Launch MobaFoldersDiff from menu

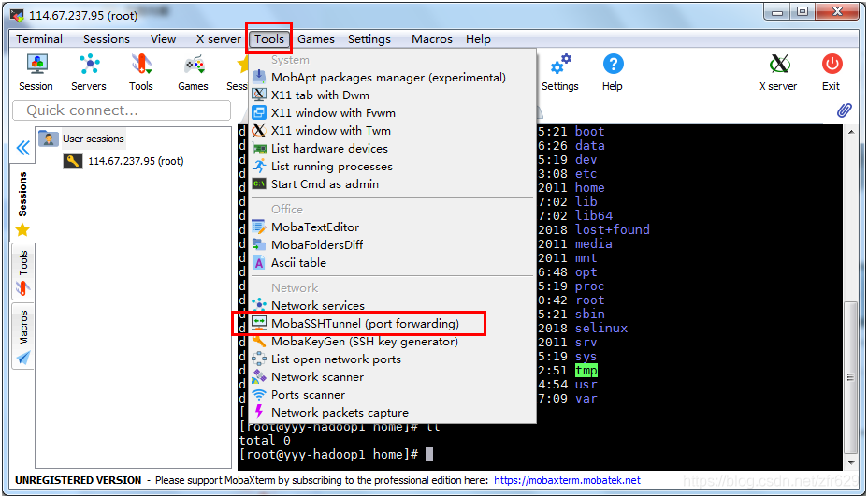(x=392, y=245)
